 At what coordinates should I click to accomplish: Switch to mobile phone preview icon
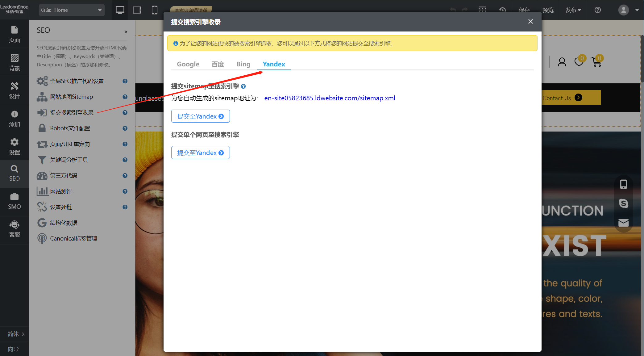[x=155, y=10]
